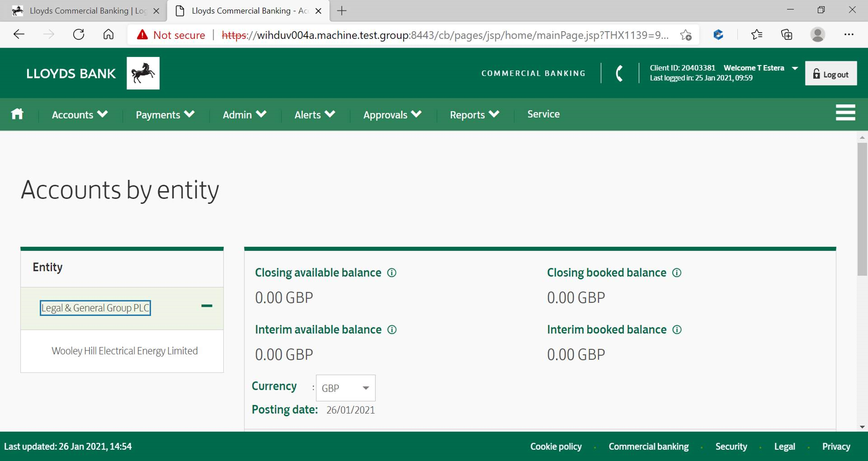Click the Last updated: 26 Jan 2021 text
This screenshot has height=461, width=868.
68,447
